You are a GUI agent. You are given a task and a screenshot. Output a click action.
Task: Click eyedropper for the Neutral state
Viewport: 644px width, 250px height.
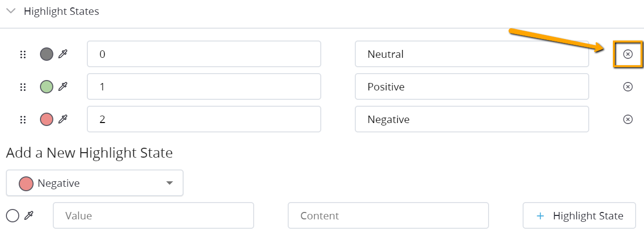63,54
